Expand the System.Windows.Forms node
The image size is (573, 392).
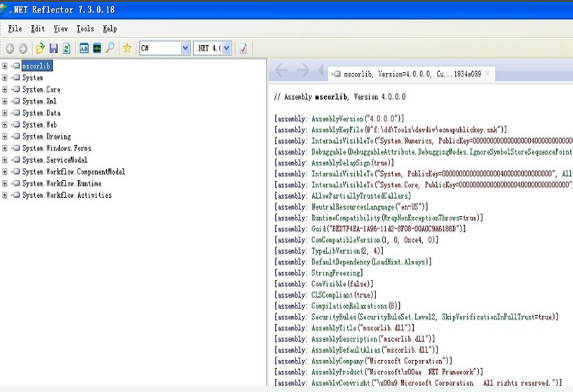[5, 148]
